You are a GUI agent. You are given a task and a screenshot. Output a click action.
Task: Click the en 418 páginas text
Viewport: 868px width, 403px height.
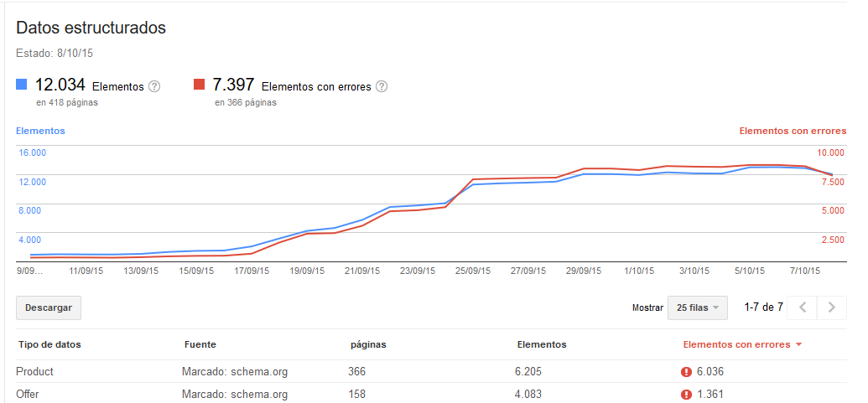pyautogui.click(x=67, y=102)
